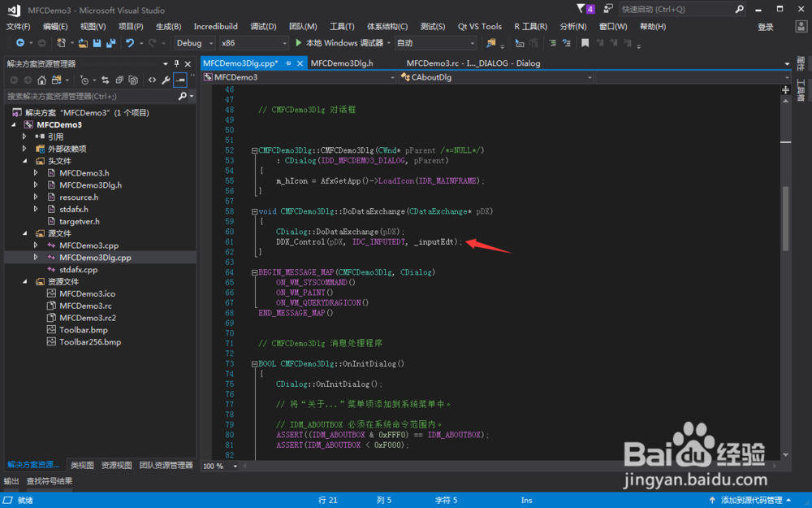This screenshot has width=812, height=508.
Task: Open the 文件(F) menu
Action: point(18,27)
